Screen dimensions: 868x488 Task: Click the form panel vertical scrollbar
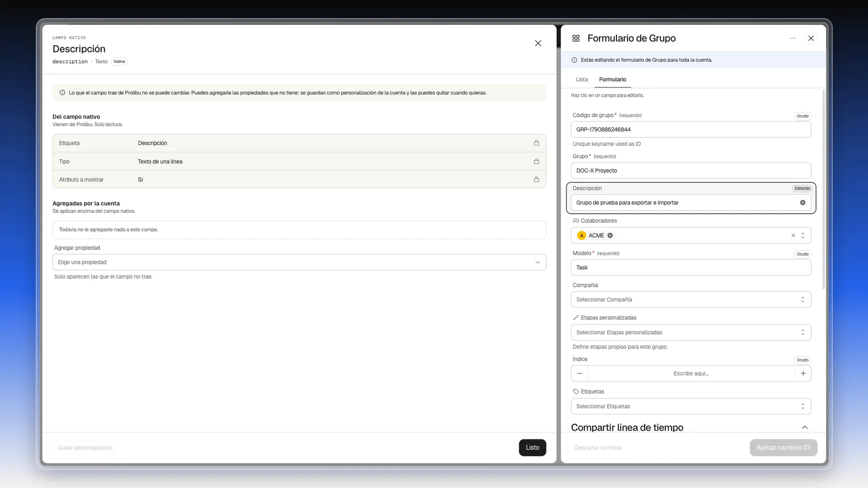(x=823, y=190)
